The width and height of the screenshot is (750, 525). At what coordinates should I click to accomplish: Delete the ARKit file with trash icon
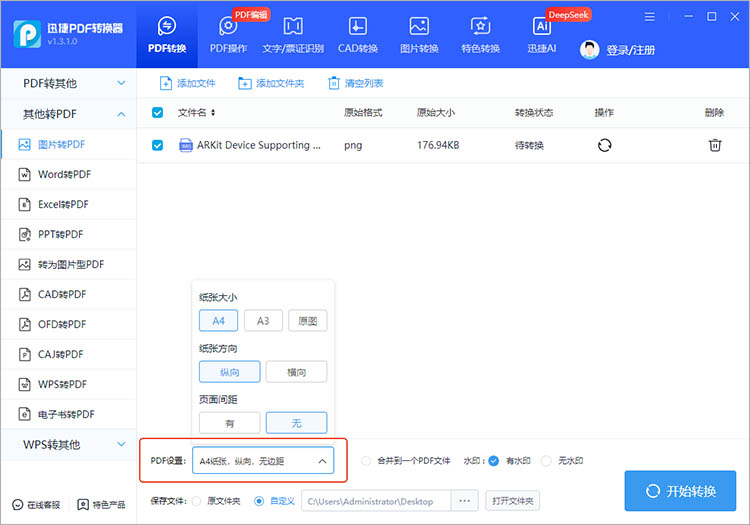point(715,145)
